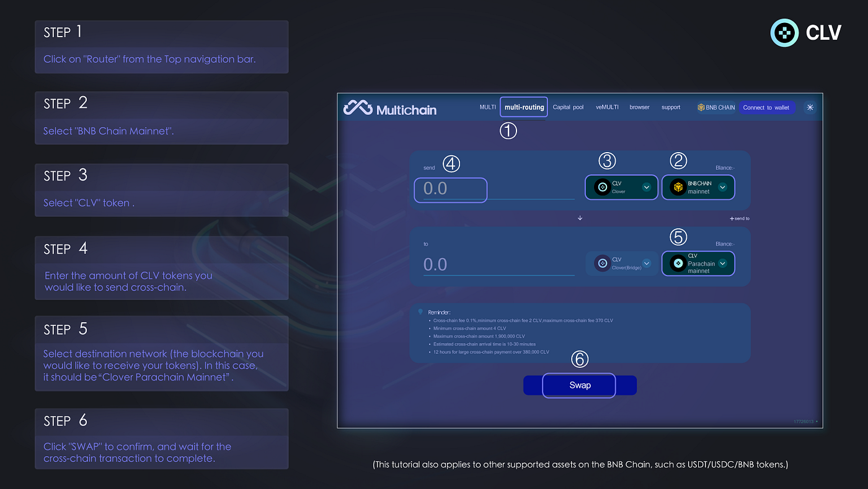Viewport: 868px width, 489px height.
Task: Expand the chevron beside BNB CHAIN mainnet
Action: coord(722,187)
